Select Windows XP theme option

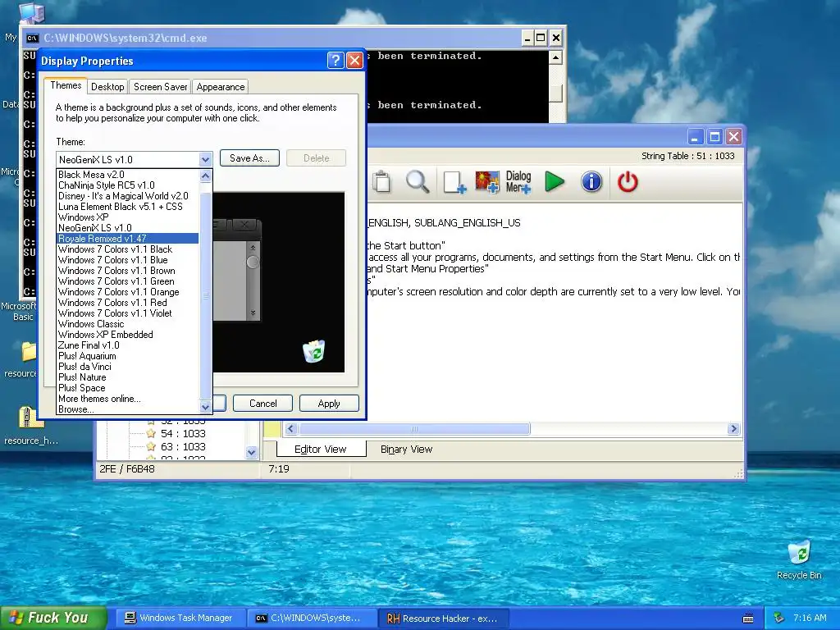(x=127, y=217)
